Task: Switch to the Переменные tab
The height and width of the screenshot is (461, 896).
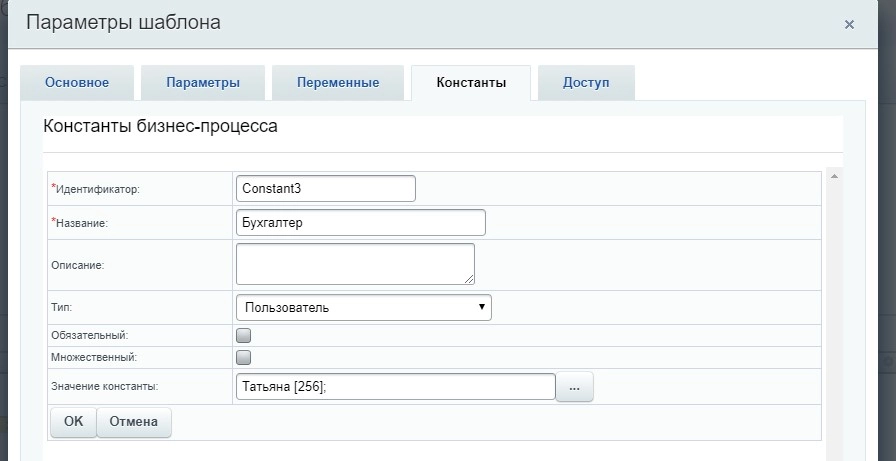Action: [338, 82]
